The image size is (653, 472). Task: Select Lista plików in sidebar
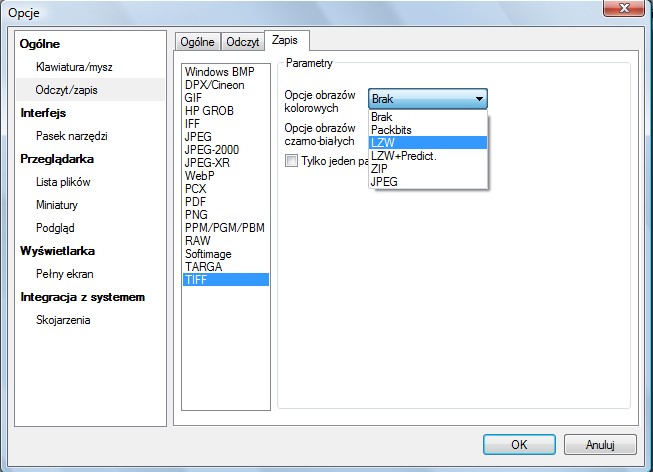[x=63, y=182]
